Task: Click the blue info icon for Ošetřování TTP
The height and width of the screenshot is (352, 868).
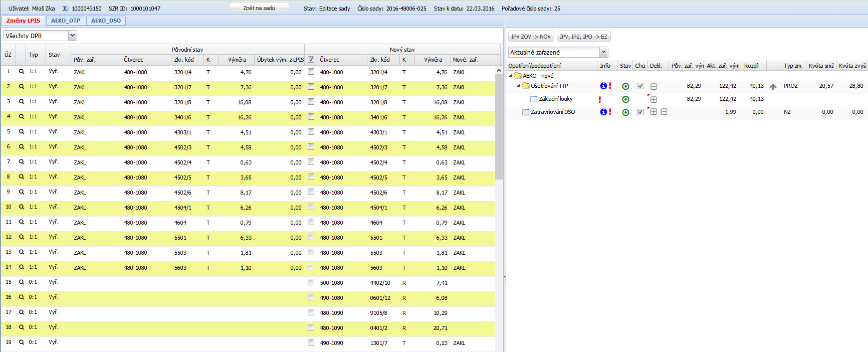Action: click(603, 86)
